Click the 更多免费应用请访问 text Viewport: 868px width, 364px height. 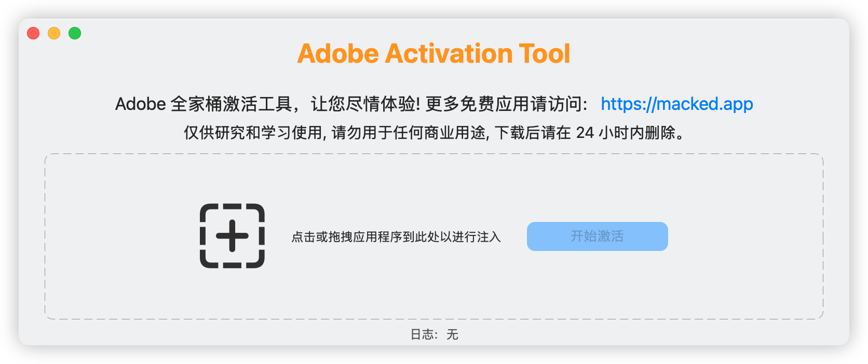pos(504,104)
